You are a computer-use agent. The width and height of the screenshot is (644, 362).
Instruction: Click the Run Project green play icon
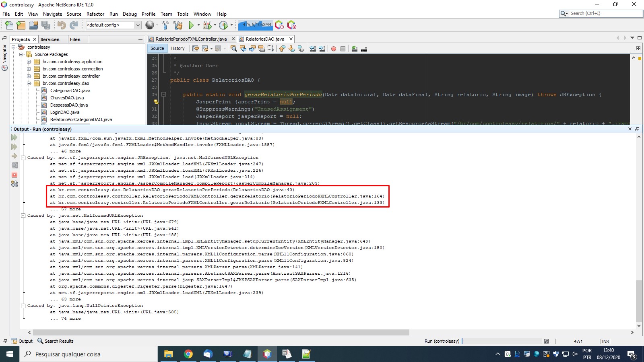[x=191, y=25]
